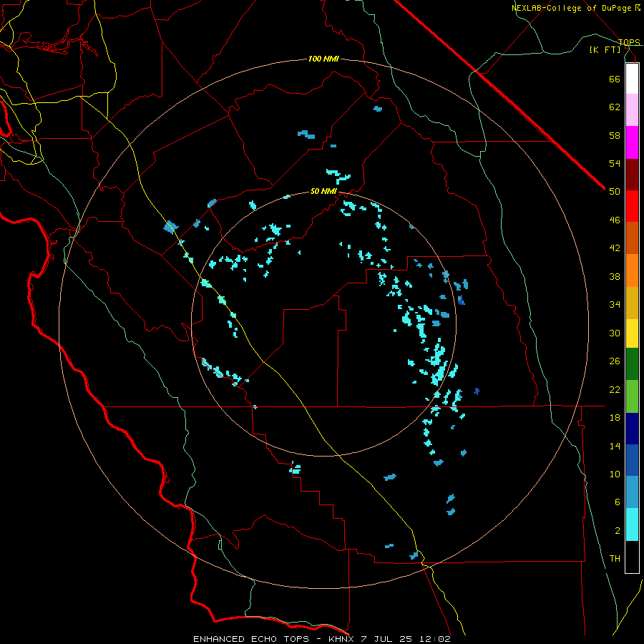Click the medium blue legend swatch

pos(632,460)
